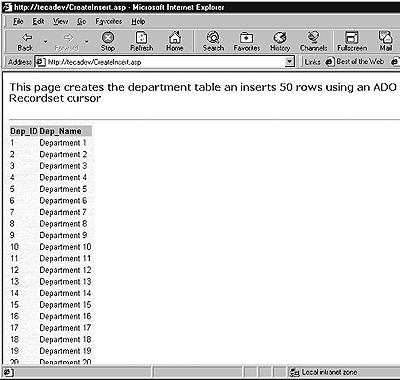Select the Department 9 cell
400x380 pixels.
(x=63, y=235)
